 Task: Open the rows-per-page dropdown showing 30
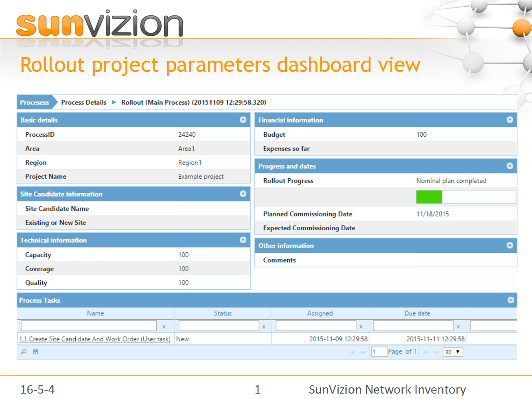click(x=453, y=352)
